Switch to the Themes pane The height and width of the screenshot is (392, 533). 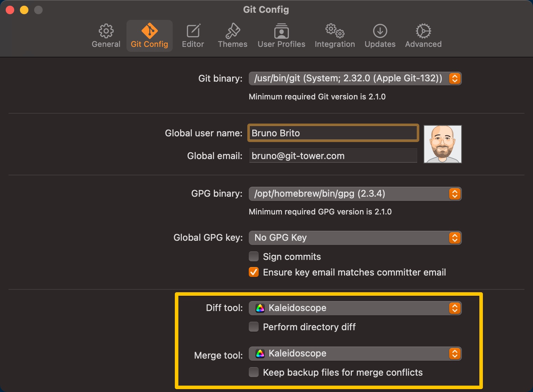point(232,34)
